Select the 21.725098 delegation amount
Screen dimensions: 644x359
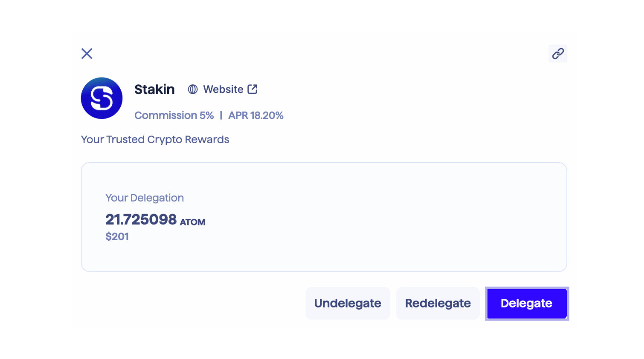coord(141,220)
